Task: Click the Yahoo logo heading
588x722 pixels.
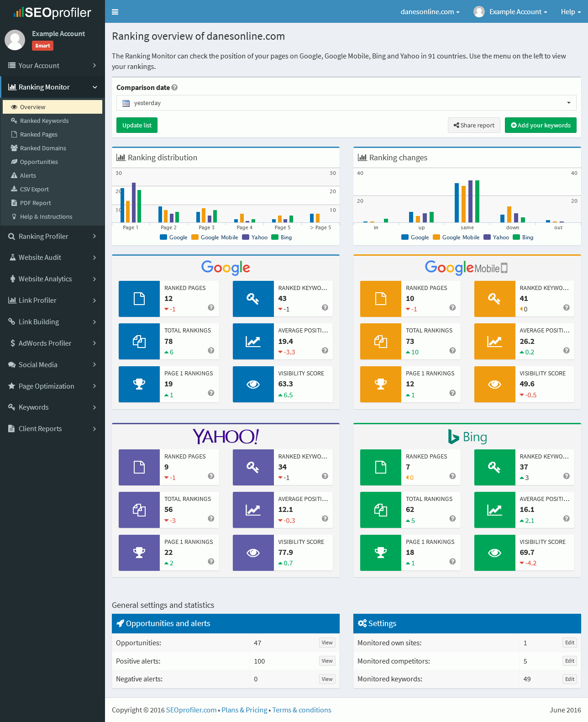Action: (x=226, y=437)
